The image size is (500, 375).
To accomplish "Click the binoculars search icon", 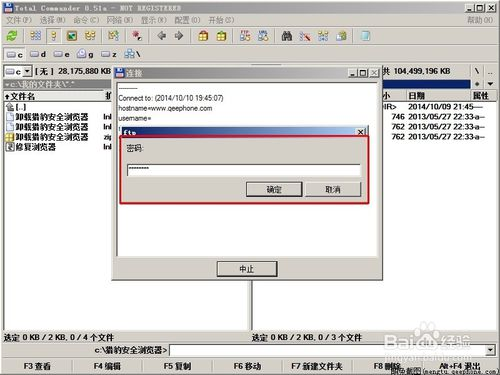I will [287, 36].
